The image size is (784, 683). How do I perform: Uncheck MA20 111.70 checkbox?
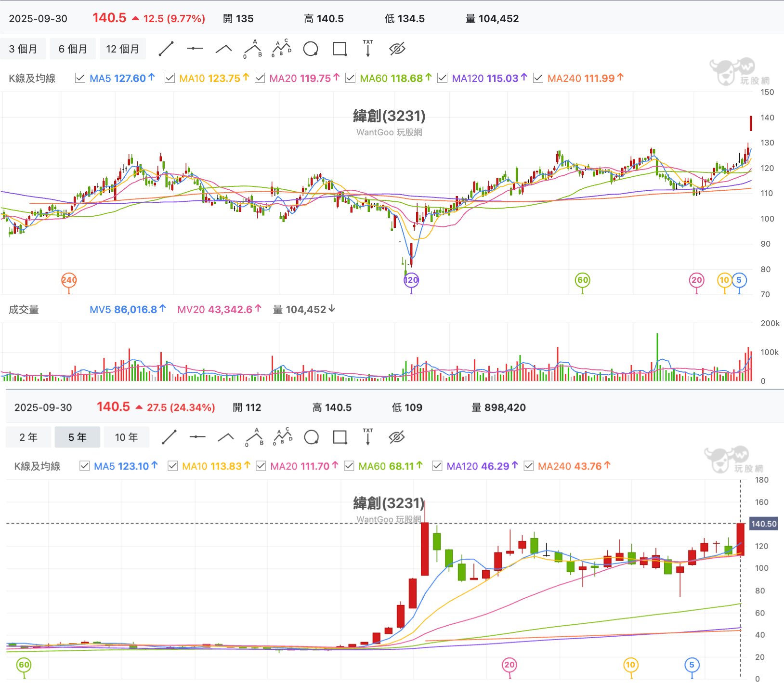(261, 466)
